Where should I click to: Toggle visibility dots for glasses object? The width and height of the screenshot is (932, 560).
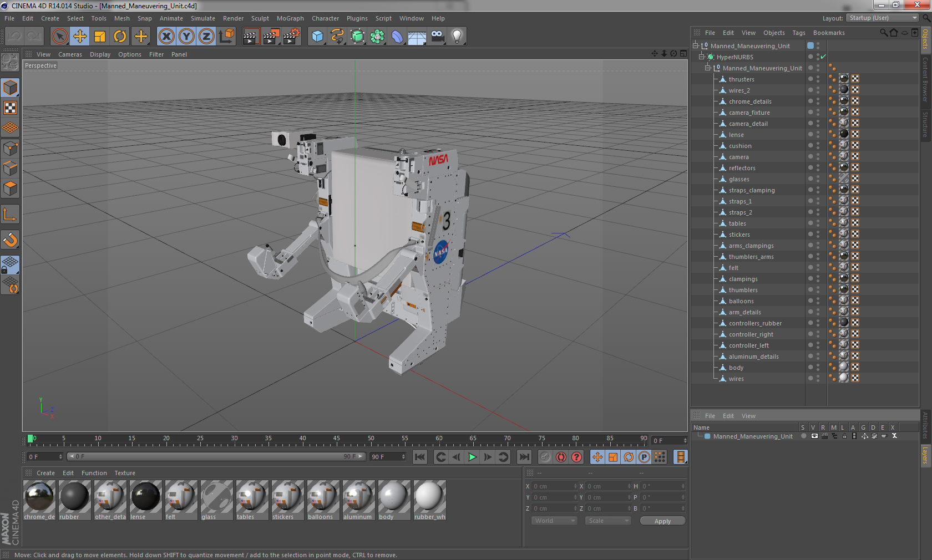click(818, 179)
